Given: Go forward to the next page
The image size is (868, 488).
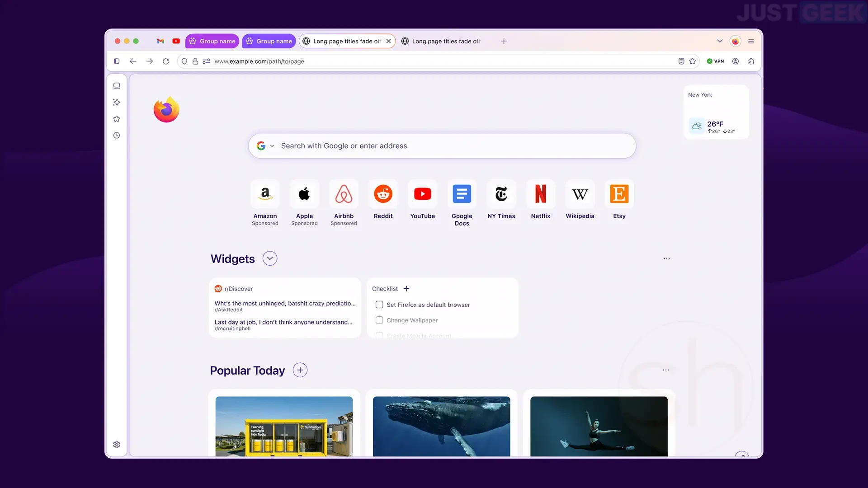Looking at the screenshot, I should point(150,61).
